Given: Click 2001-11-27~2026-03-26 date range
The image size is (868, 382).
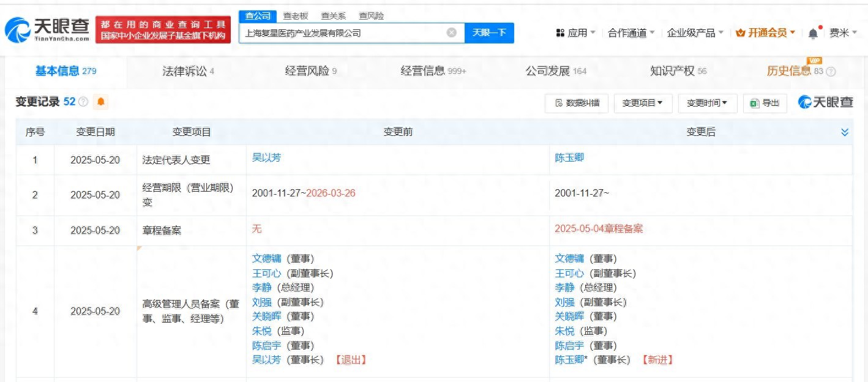Looking at the screenshot, I should 304,193.
